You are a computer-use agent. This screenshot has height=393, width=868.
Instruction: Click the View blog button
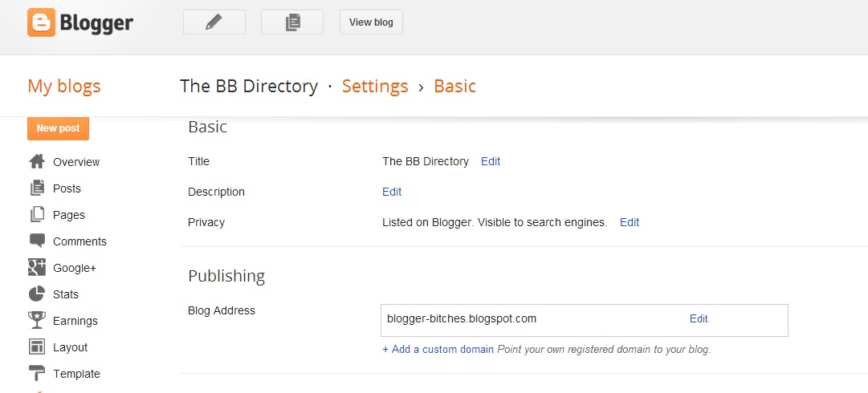click(371, 22)
